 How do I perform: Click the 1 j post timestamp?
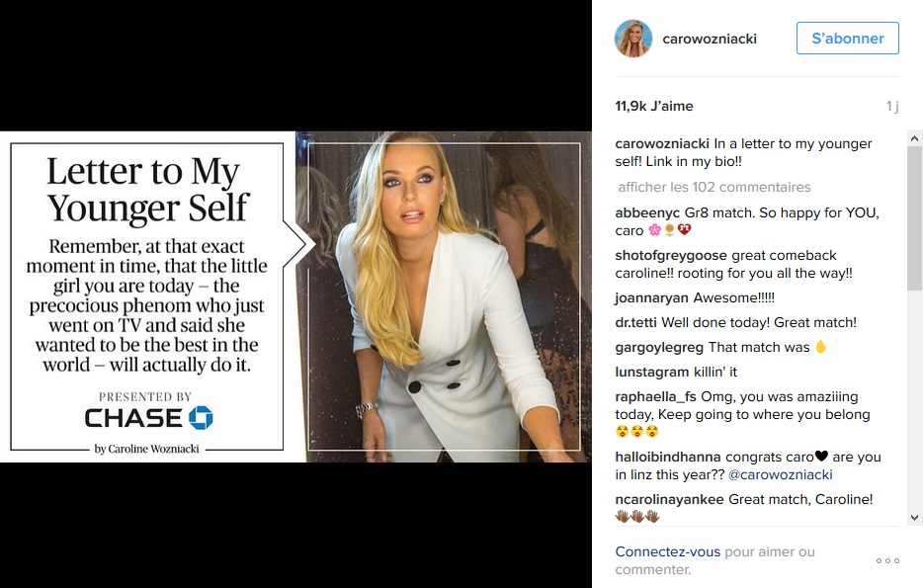pos(892,107)
